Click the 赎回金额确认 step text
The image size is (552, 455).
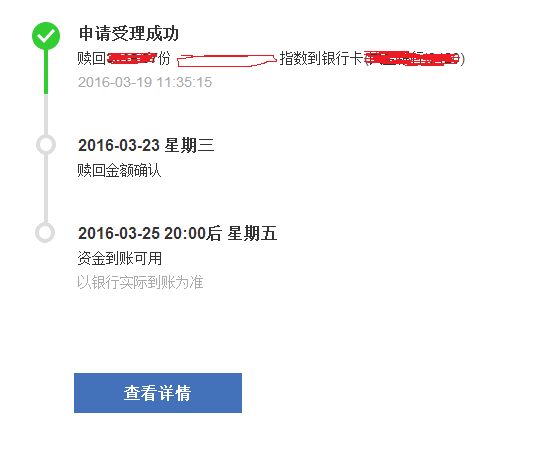coord(119,170)
